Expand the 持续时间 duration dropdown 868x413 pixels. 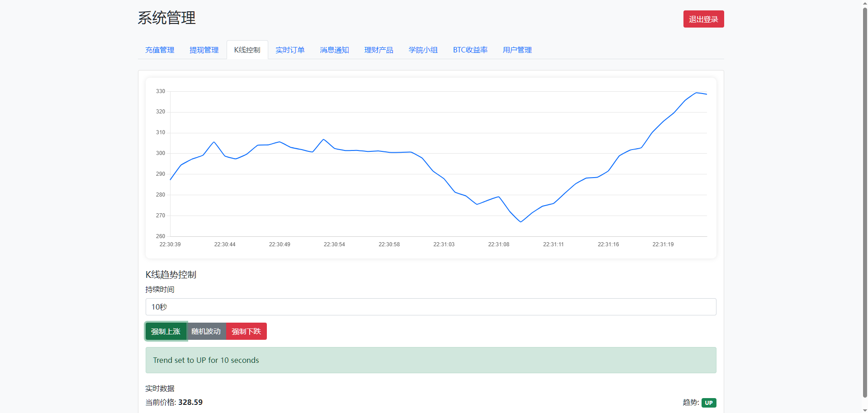pyautogui.click(x=431, y=307)
